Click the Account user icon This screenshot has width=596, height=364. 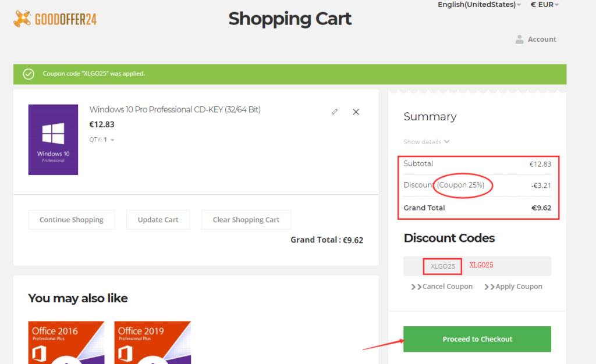point(519,40)
